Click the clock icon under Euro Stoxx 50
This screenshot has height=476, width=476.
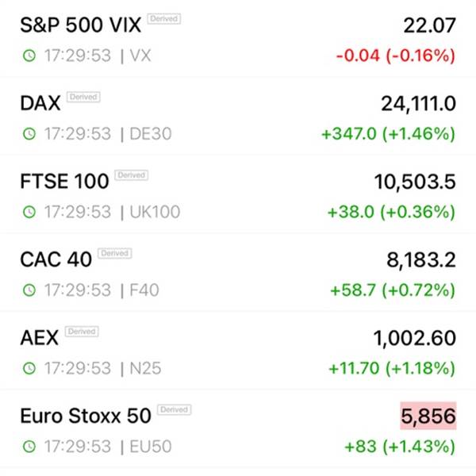pos(29,446)
